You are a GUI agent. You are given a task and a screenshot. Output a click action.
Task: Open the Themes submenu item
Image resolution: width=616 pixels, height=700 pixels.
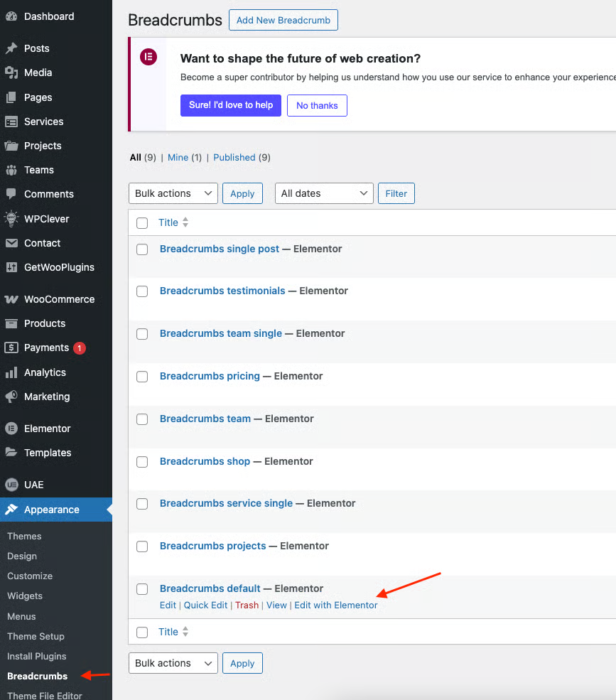click(24, 536)
